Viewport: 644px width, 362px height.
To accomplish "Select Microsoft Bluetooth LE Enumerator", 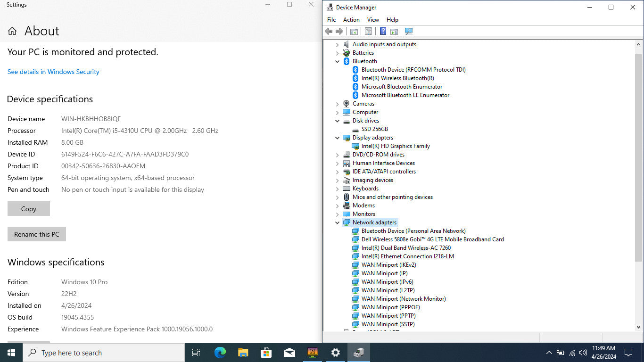I will (x=405, y=95).
